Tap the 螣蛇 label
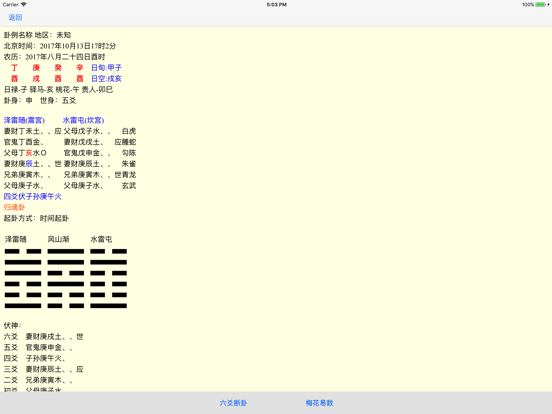Viewport: 552px width, 414px height. pyautogui.click(x=129, y=142)
